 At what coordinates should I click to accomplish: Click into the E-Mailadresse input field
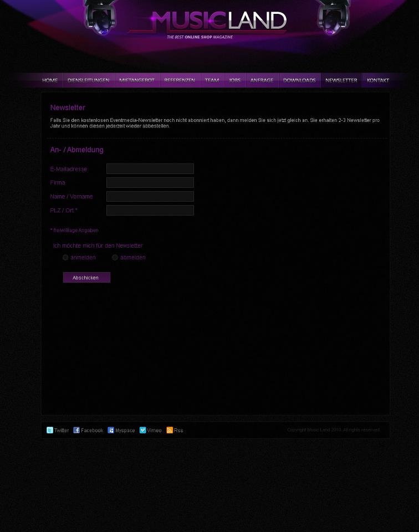[150, 168]
